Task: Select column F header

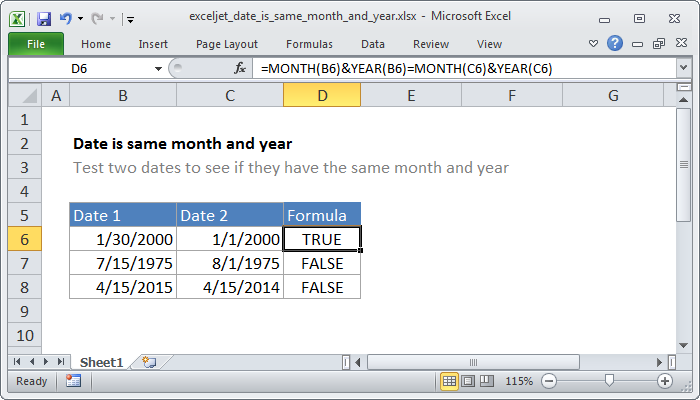Action: [x=512, y=95]
